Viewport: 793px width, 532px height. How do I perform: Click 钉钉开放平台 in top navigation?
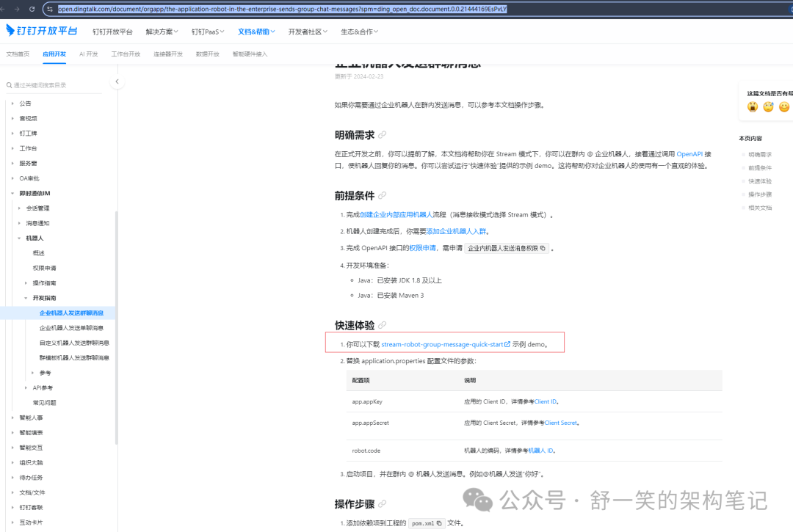112,32
